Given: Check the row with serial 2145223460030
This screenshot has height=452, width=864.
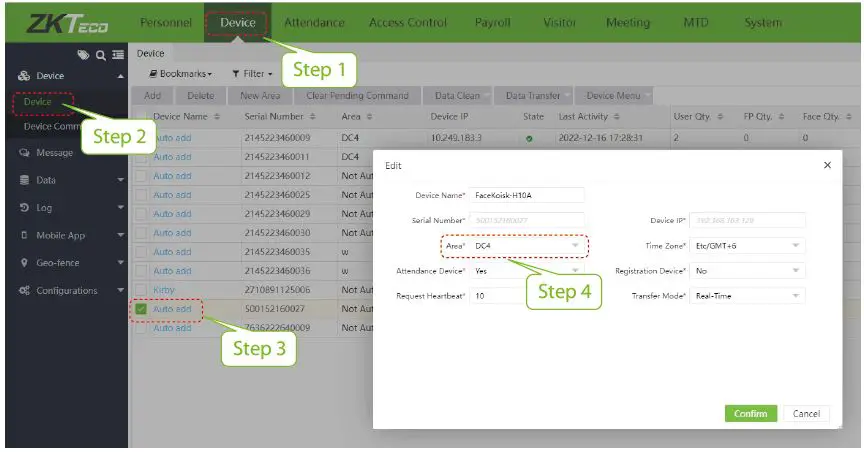Looking at the screenshot, I should click(x=141, y=233).
